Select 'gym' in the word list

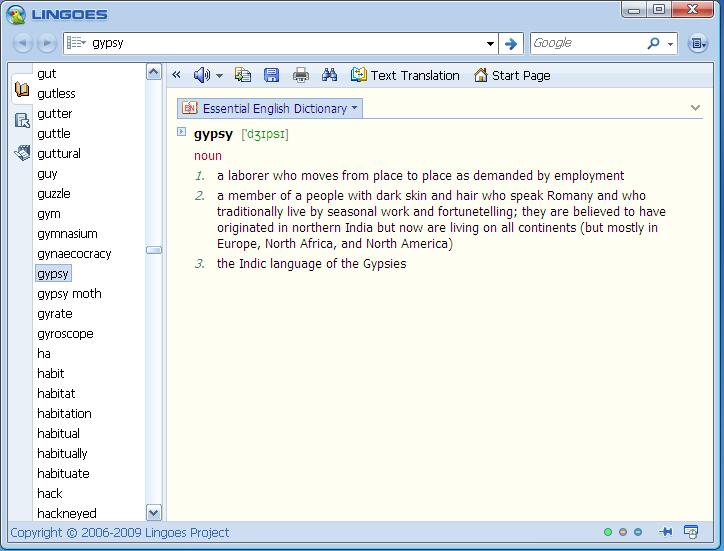click(49, 214)
